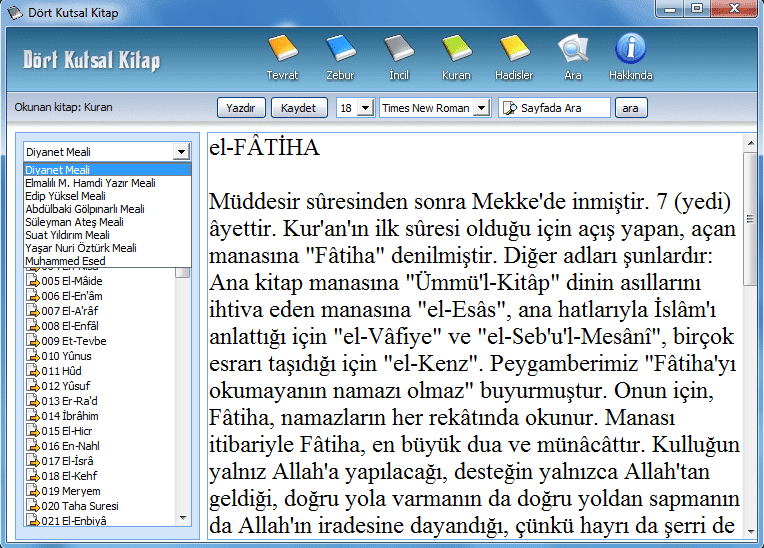This screenshot has height=548, width=764.
Task: Open the Times New Roman font dropdown
Action: tap(481, 108)
